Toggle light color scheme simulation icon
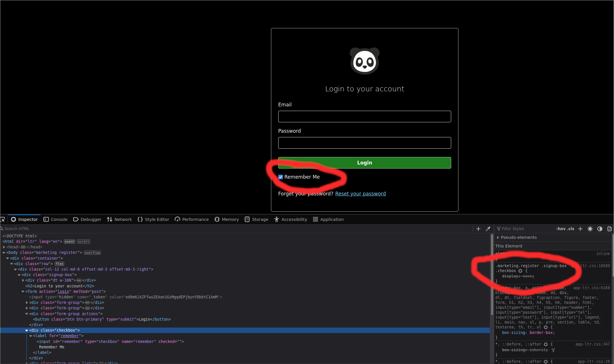Image resolution: width=614 pixels, height=364 pixels. 590,229
